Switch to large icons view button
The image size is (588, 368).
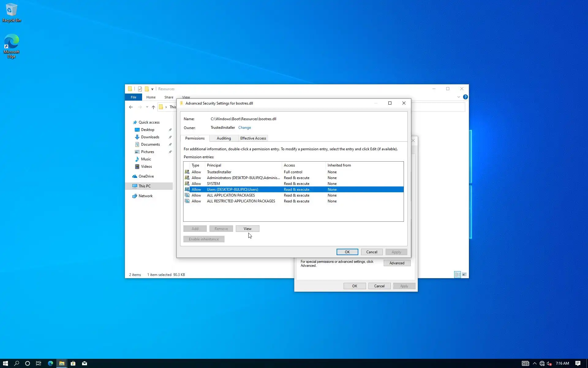[x=464, y=274]
